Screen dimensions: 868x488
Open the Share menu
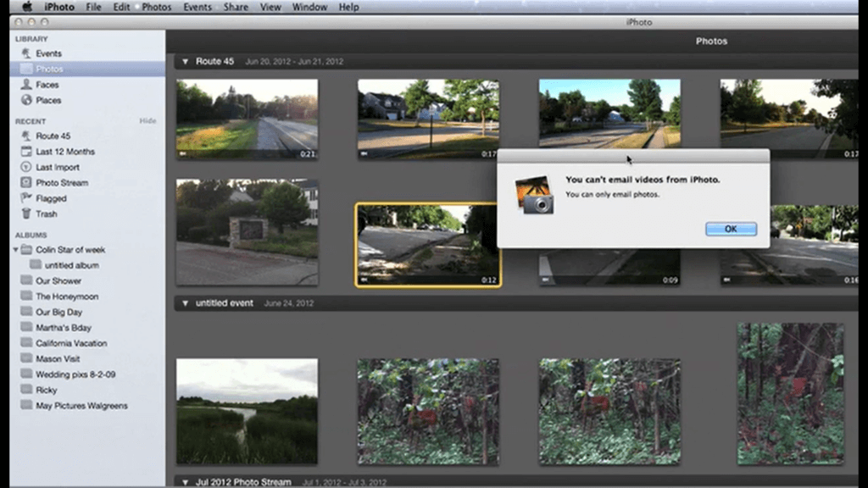(x=236, y=7)
